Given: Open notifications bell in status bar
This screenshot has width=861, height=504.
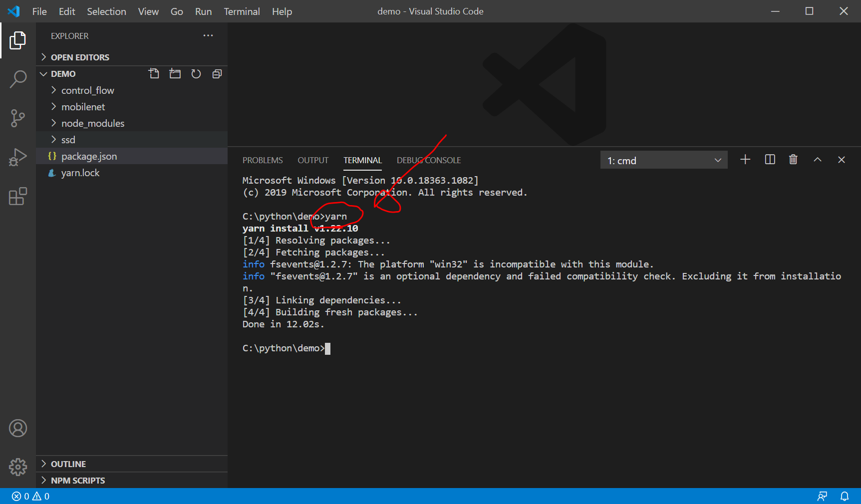Looking at the screenshot, I should point(845,497).
